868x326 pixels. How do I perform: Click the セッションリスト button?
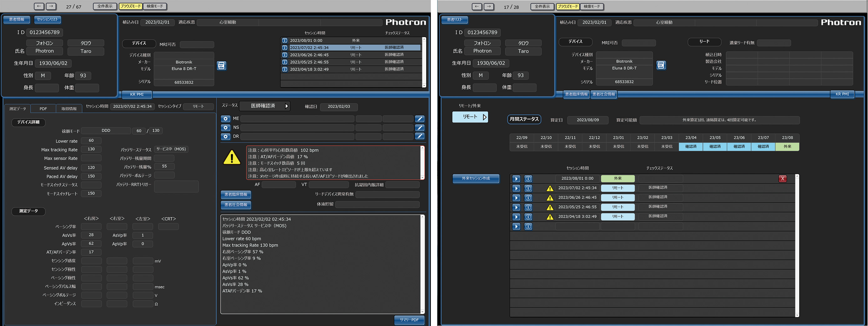[48, 19]
